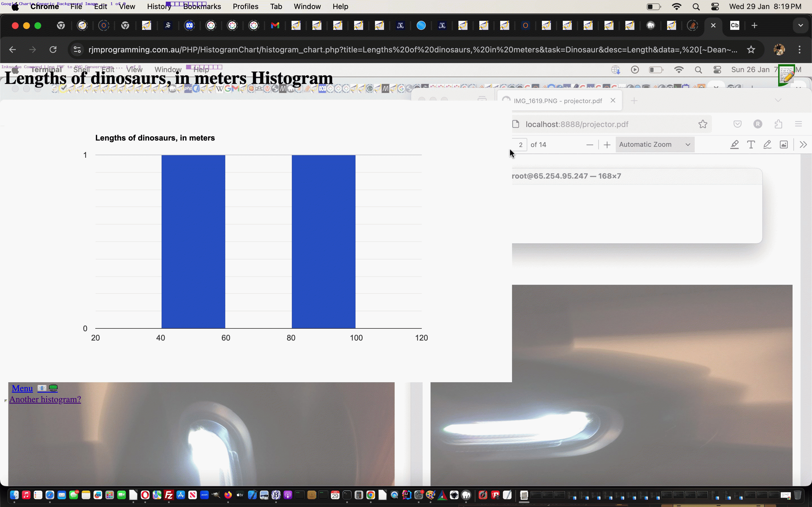812x507 pixels.
Task: Open the Gmail tab in tab strip
Action: pos(275,25)
